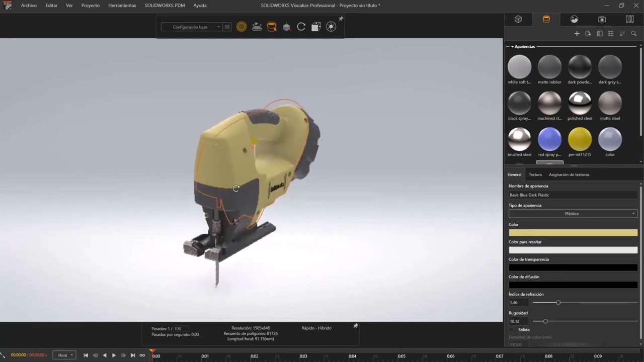644x362 pixels.
Task: Select the pw-mt11215 yellow appearance
Action: pyautogui.click(x=580, y=139)
